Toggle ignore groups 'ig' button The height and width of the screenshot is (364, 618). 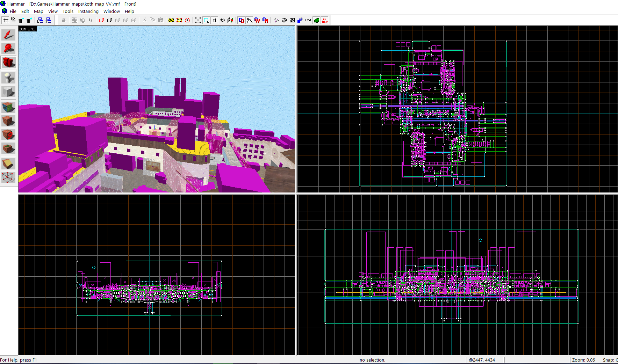click(91, 20)
